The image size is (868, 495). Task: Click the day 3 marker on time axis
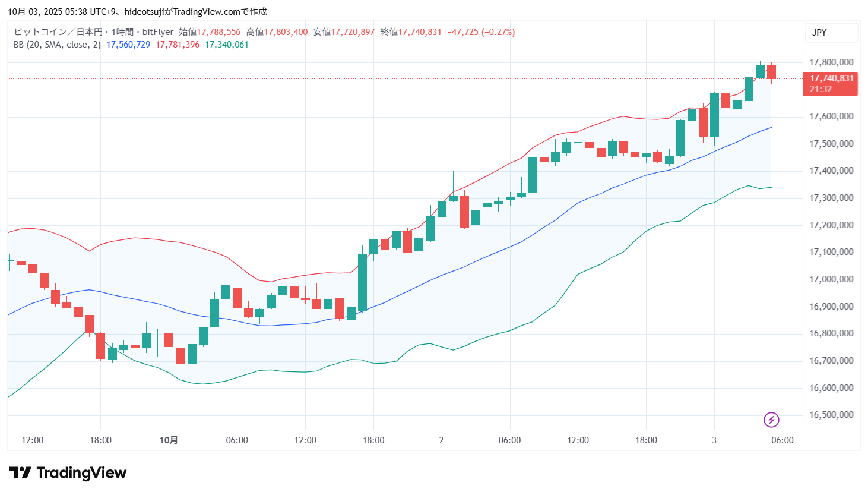point(714,440)
